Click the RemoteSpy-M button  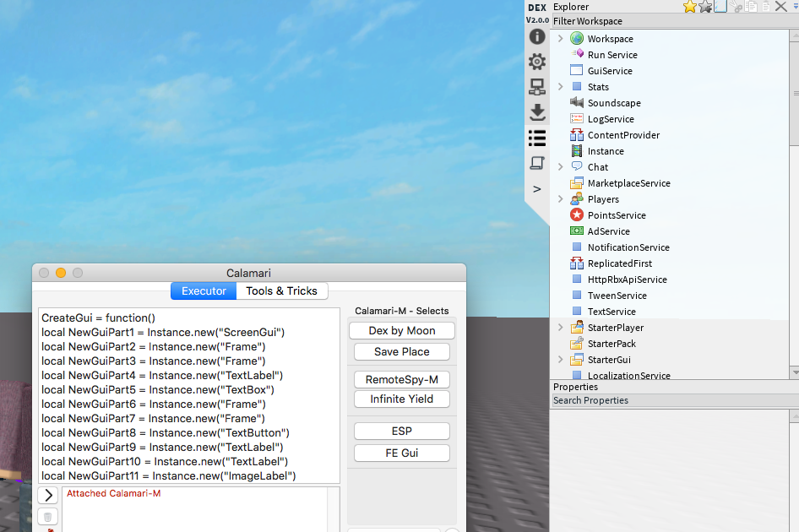[401, 380]
